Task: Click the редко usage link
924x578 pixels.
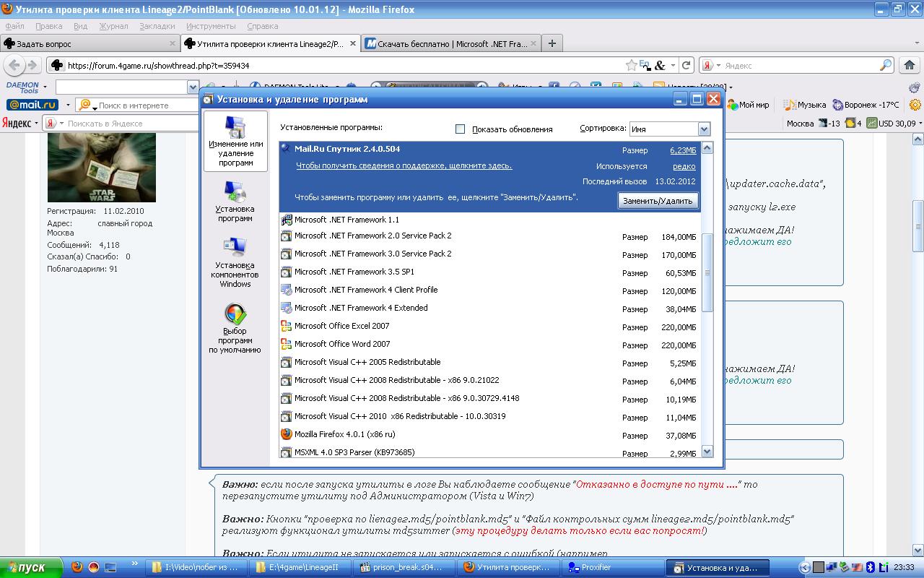Action: 684,166
